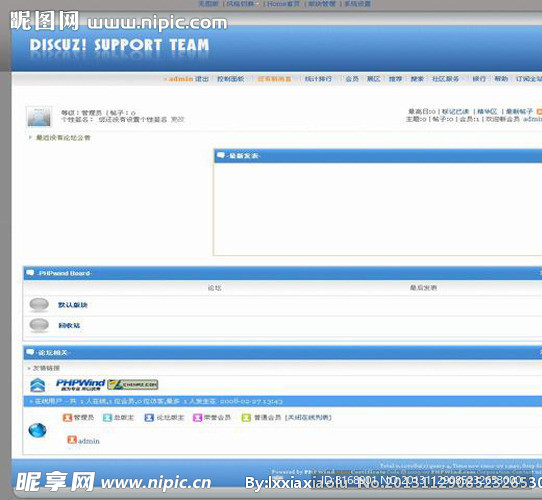Click the blue house friend-link icon
The height and width of the screenshot is (500, 542).
(x=38, y=385)
